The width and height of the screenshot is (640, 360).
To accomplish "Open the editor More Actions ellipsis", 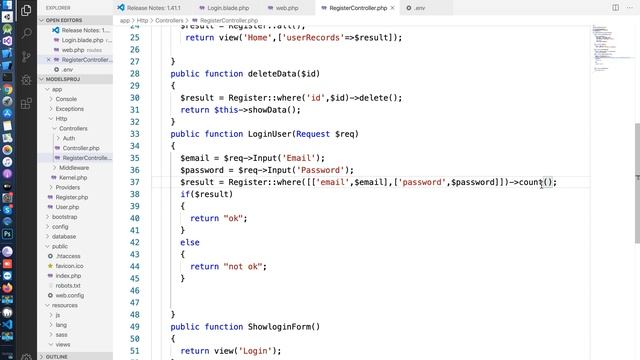I will coord(629,8).
